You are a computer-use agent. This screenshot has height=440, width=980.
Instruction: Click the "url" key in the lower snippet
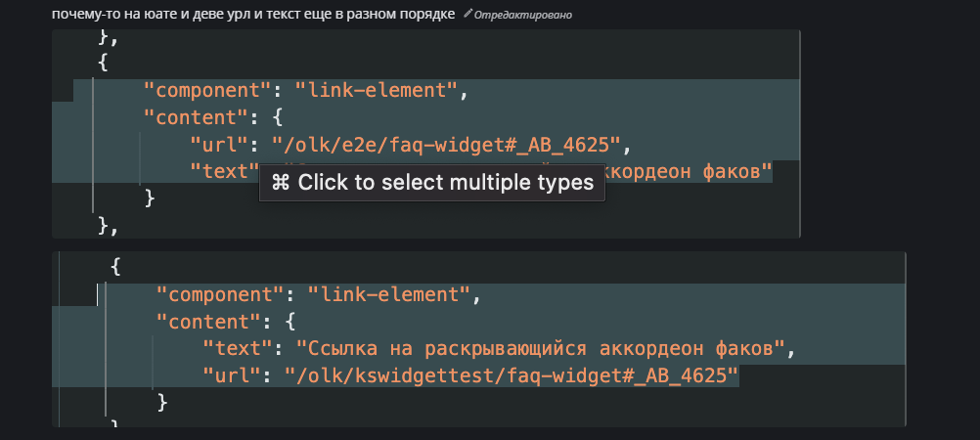(232, 375)
